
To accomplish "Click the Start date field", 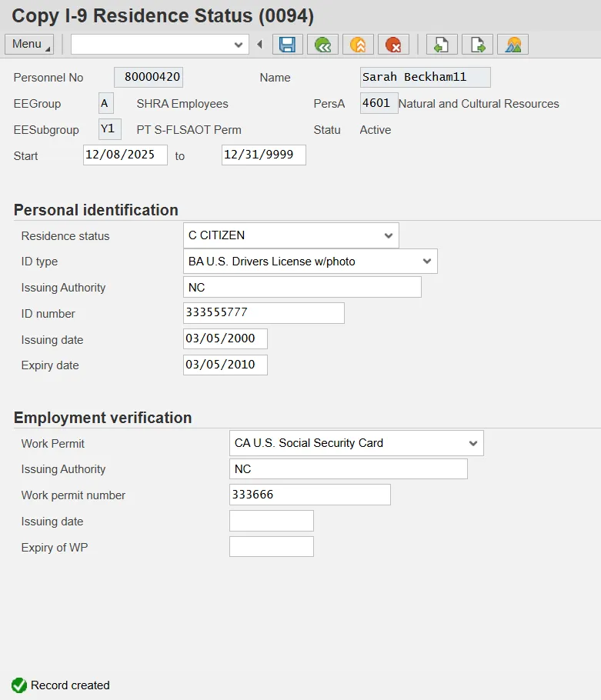I will 125,155.
